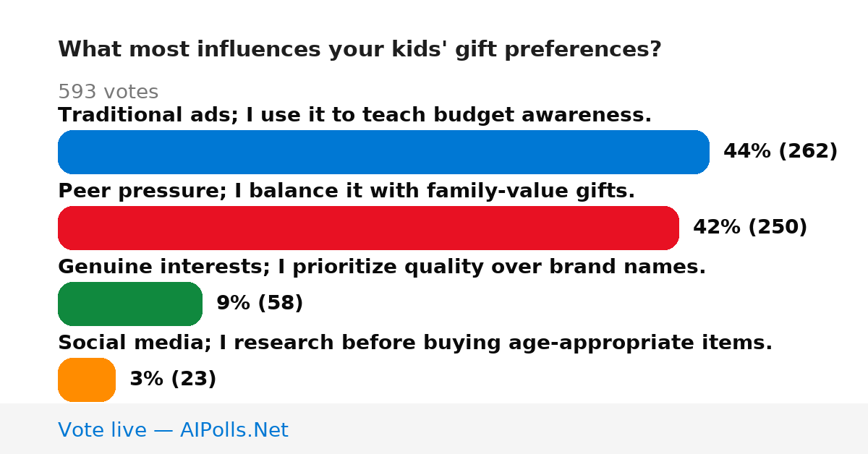Select the Peer pressure option label
The height and width of the screenshot is (454, 868).
[x=346, y=191]
